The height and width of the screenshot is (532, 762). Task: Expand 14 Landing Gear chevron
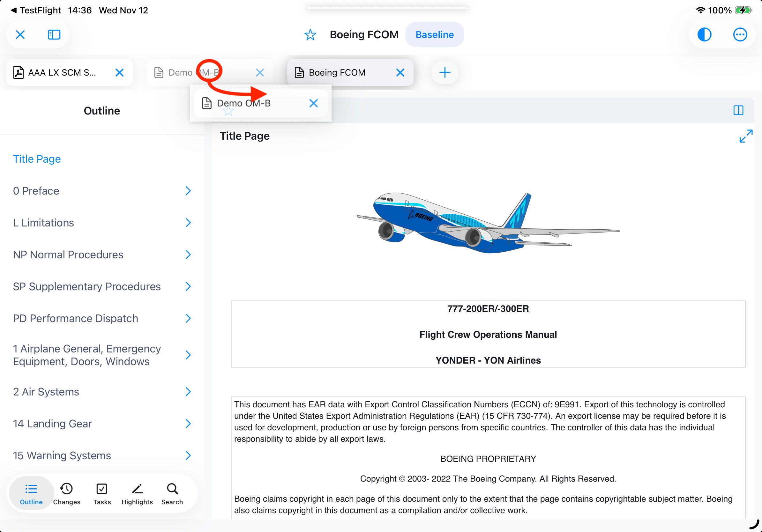(x=188, y=424)
